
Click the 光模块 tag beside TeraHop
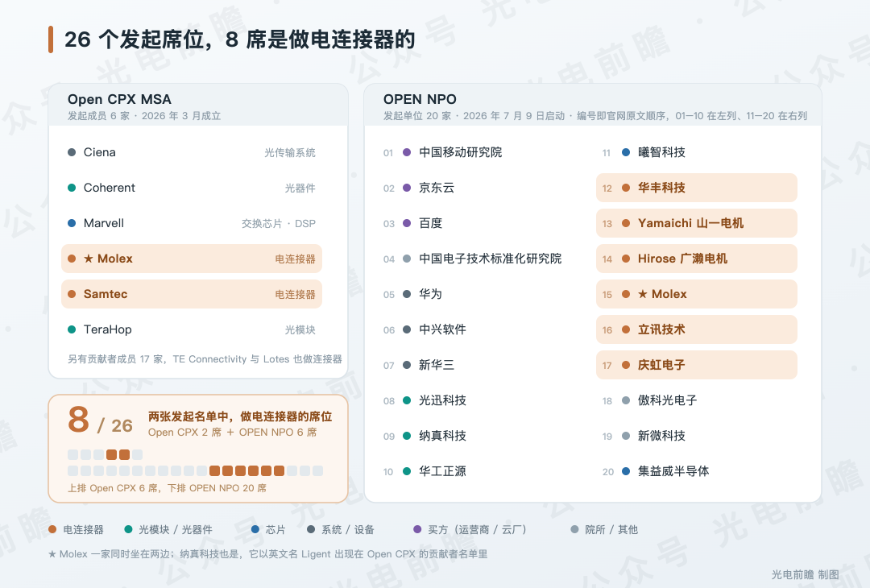300,330
